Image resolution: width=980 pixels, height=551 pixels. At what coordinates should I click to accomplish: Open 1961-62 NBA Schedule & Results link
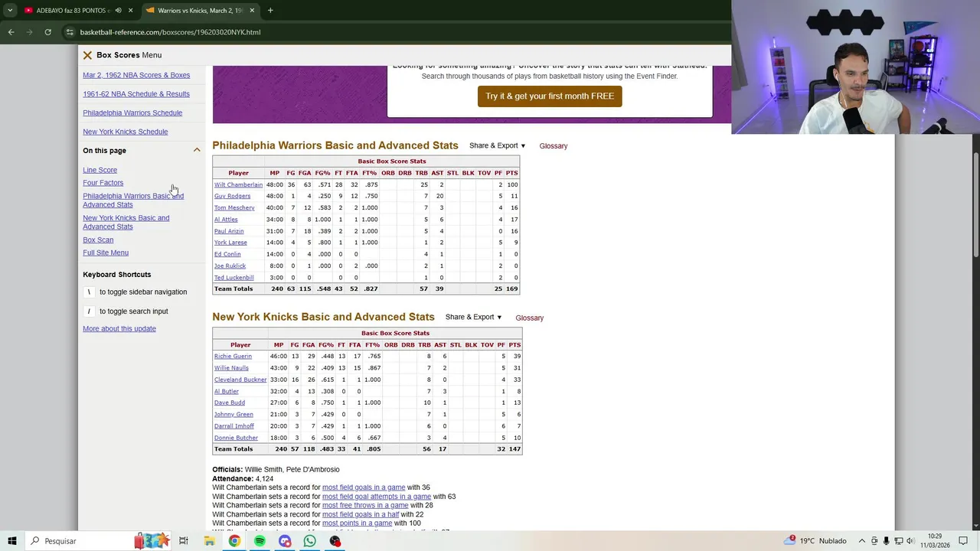click(136, 93)
